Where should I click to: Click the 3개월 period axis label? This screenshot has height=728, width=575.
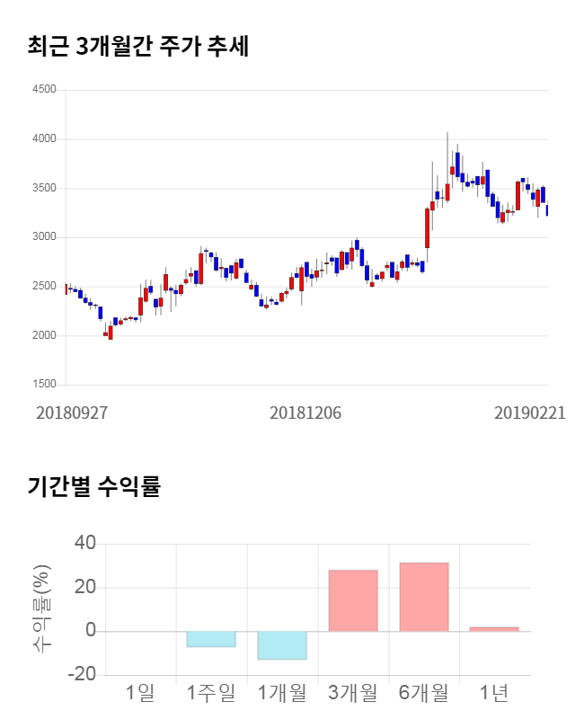point(353,693)
